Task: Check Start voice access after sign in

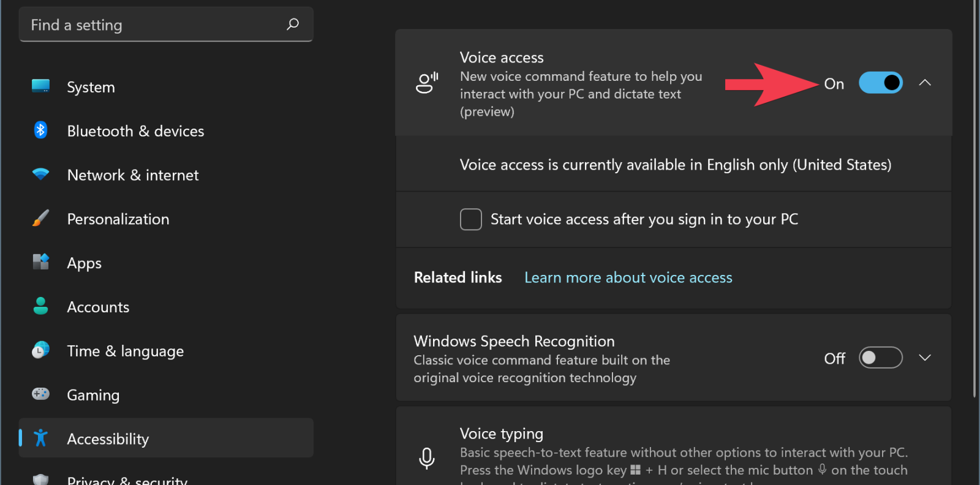Action: 471,219
